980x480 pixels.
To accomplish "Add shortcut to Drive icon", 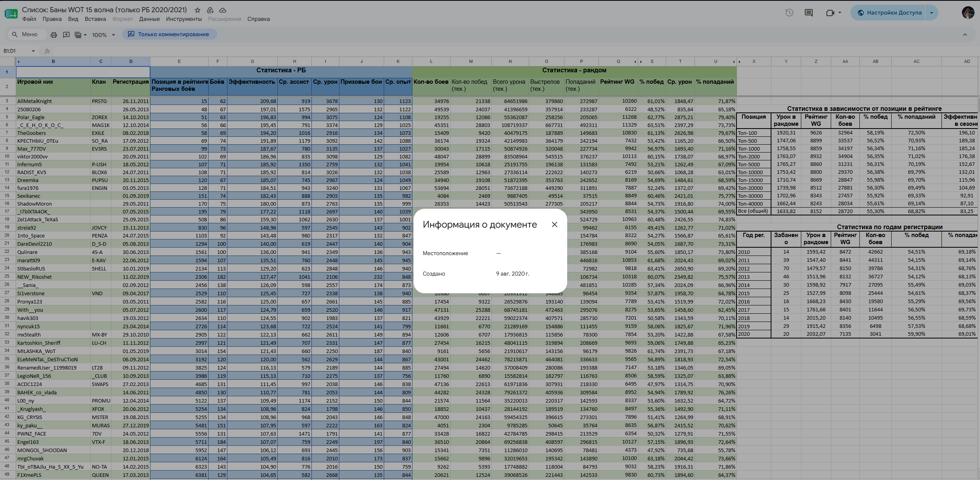I will click(x=210, y=10).
